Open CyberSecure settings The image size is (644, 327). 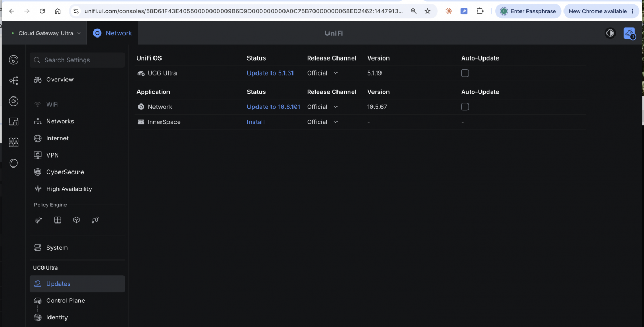click(77, 172)
